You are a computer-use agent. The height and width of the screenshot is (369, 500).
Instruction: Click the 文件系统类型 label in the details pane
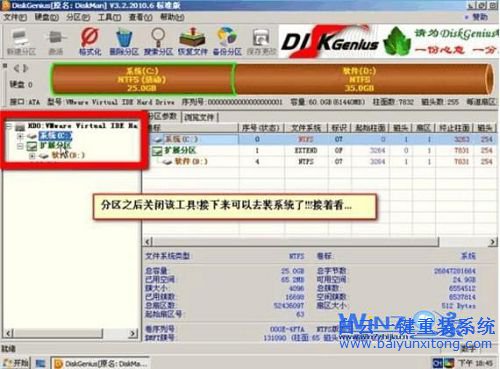tap(168, 256)
